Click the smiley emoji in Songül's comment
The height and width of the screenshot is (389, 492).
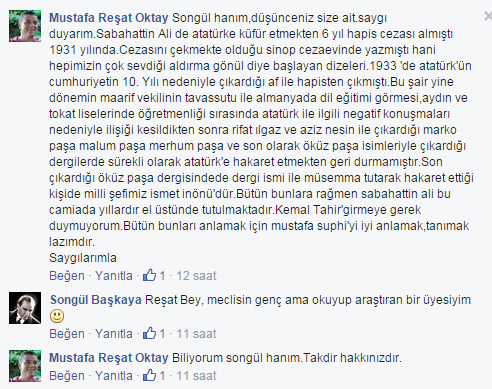click(57, 316)
